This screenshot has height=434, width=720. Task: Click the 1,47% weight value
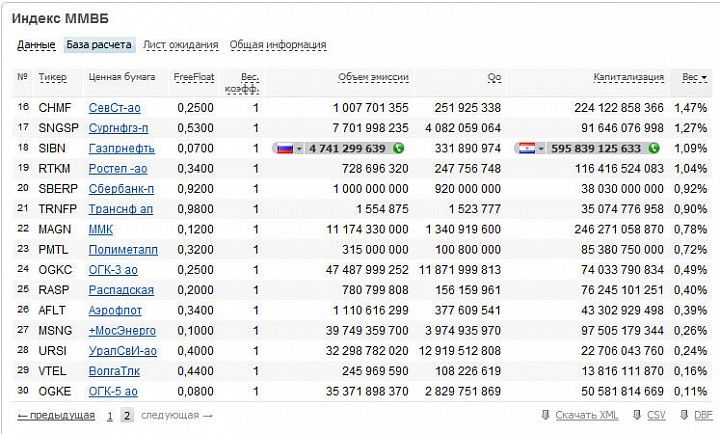coord(690,108)
